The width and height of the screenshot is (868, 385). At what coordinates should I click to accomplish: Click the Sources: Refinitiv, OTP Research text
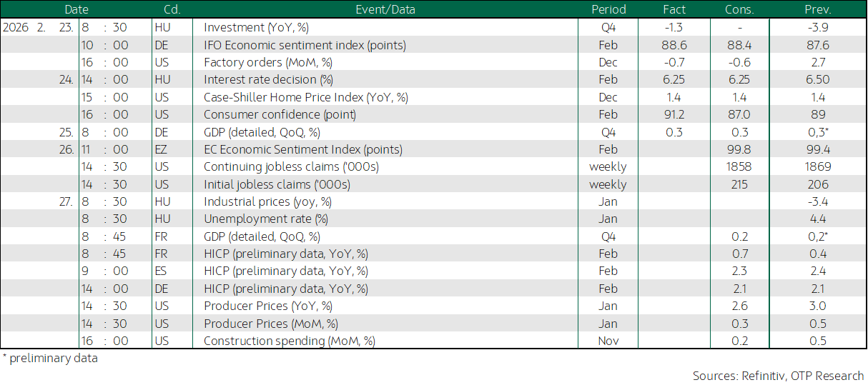pos(778,376)
